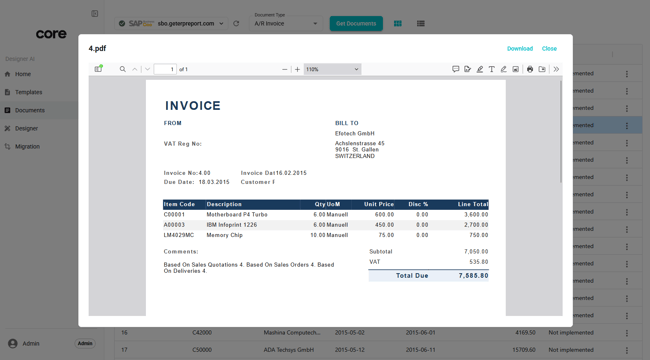Image resolution: width=650 pixels, height=360 pixels.
Task: Go to the previous PDF page
Action: point(135,69)
